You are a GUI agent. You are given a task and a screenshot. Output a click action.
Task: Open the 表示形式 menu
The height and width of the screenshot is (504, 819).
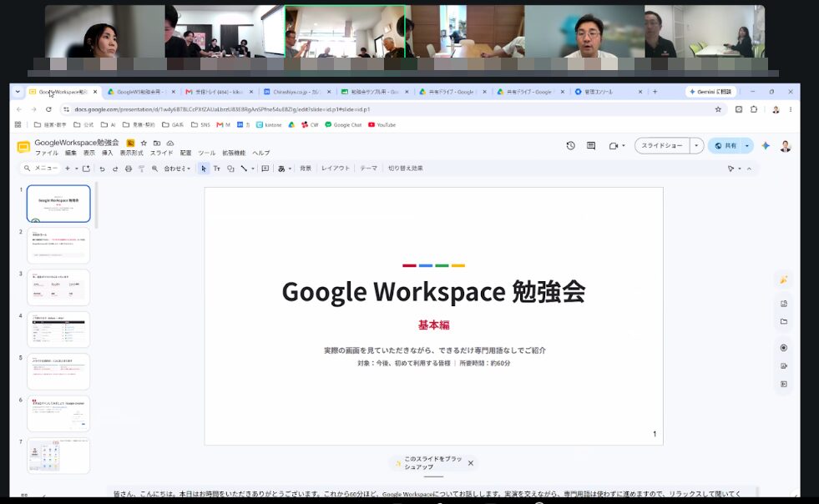(132, 153)
